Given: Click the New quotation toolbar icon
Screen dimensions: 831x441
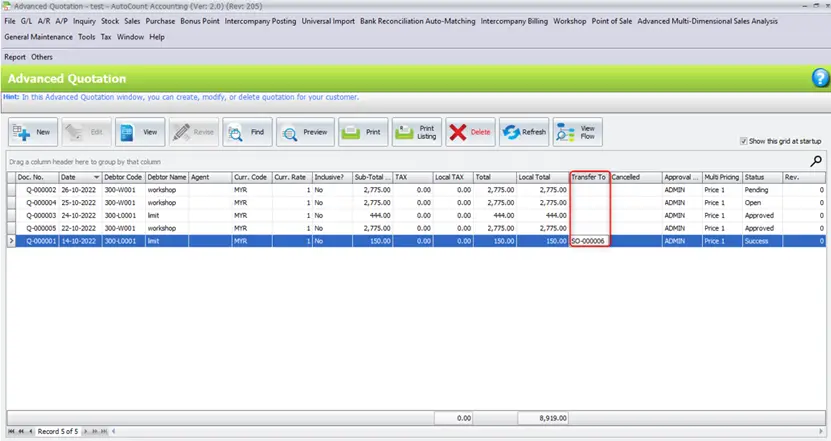Looking at the screenshot, I should click(x=33, y=132).
